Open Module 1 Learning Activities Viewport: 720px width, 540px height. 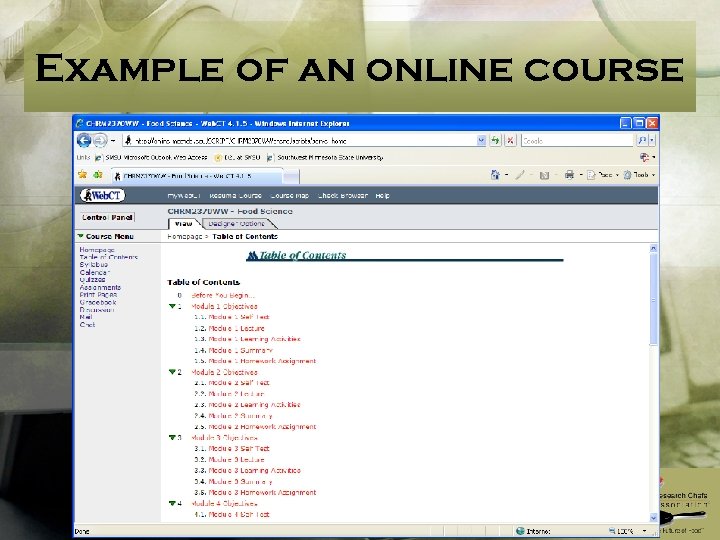tap(254, 339)
